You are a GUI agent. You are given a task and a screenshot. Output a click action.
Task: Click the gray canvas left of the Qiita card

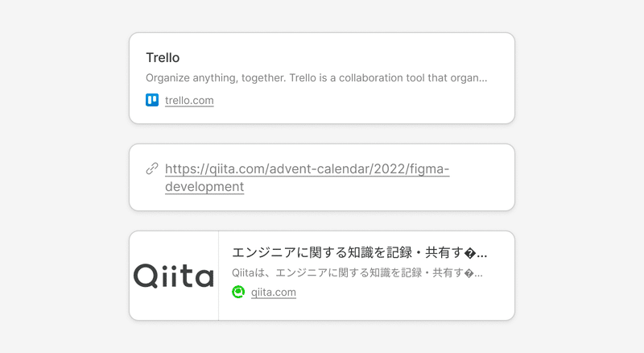click(64, 276)
